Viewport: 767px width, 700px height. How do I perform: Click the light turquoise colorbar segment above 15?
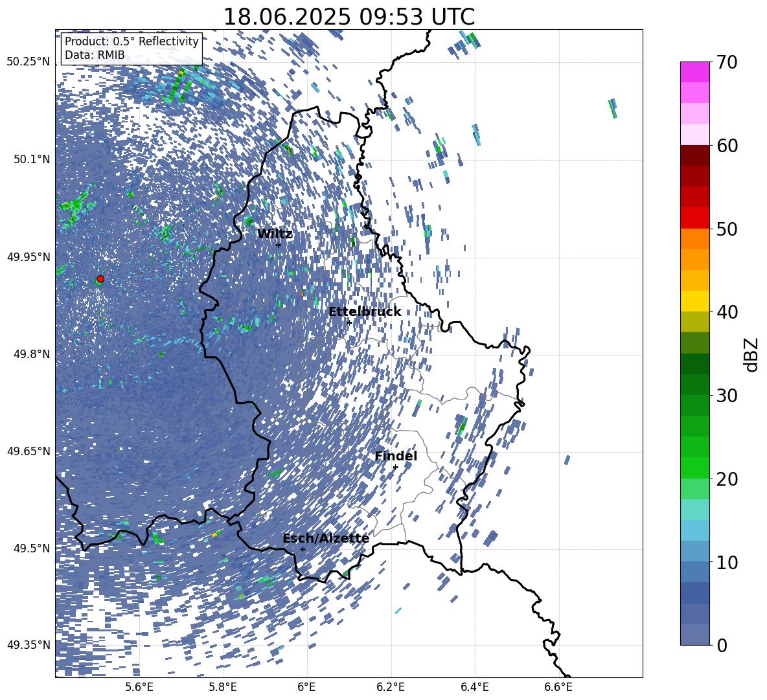(x=694, y=510)
